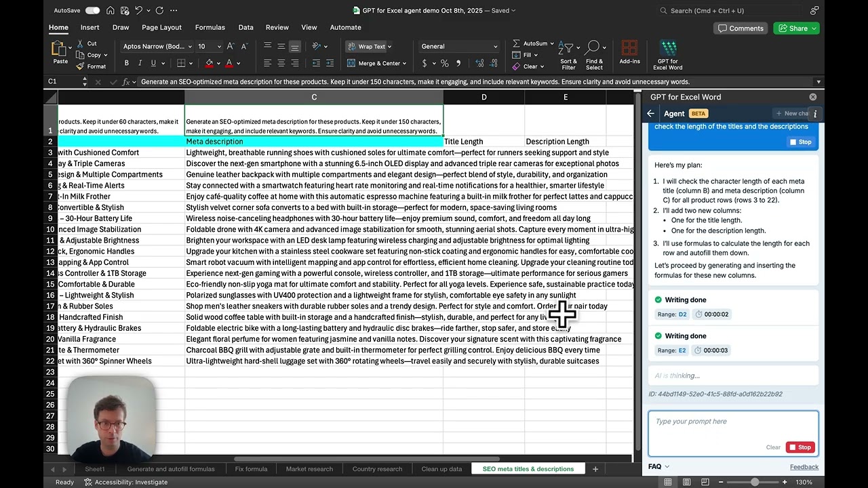
Task: Open font size dropdown
Action: tap(218, 46)
